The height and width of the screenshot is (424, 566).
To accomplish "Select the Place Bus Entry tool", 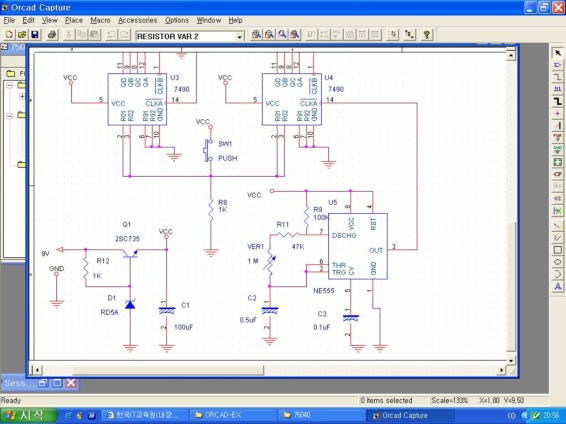I will (x=558, y=126).
